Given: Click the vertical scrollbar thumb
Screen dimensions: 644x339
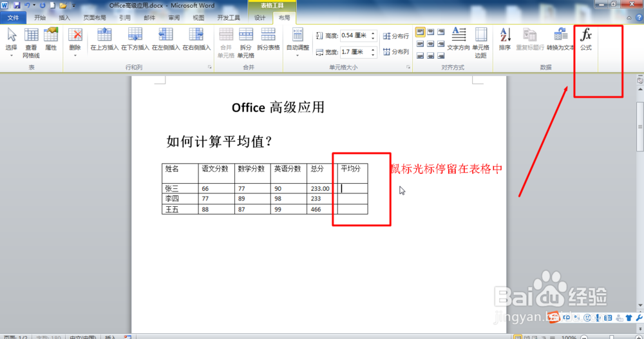Looking at the screenshot, I should (640, 126).
